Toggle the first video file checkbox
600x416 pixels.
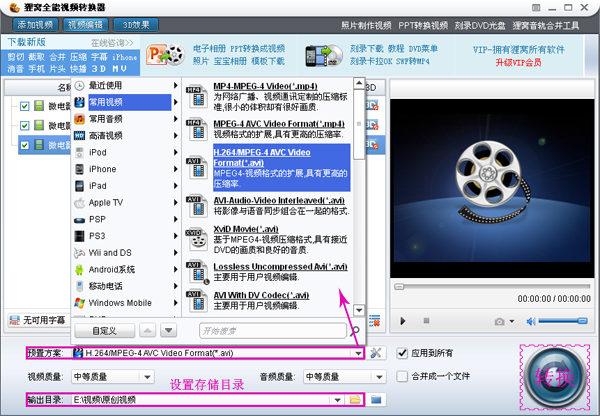(x=24, y=106)
